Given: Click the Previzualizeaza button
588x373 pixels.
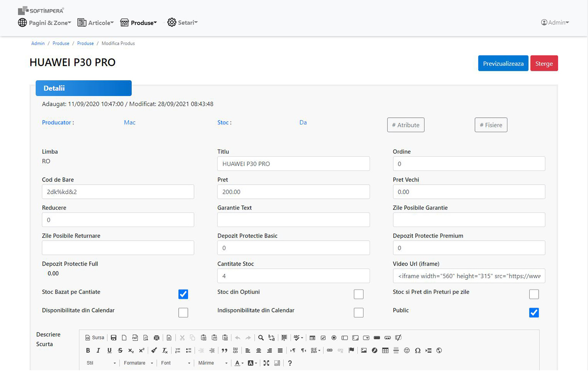Looking at the screenshot, I should click(503, 63).
